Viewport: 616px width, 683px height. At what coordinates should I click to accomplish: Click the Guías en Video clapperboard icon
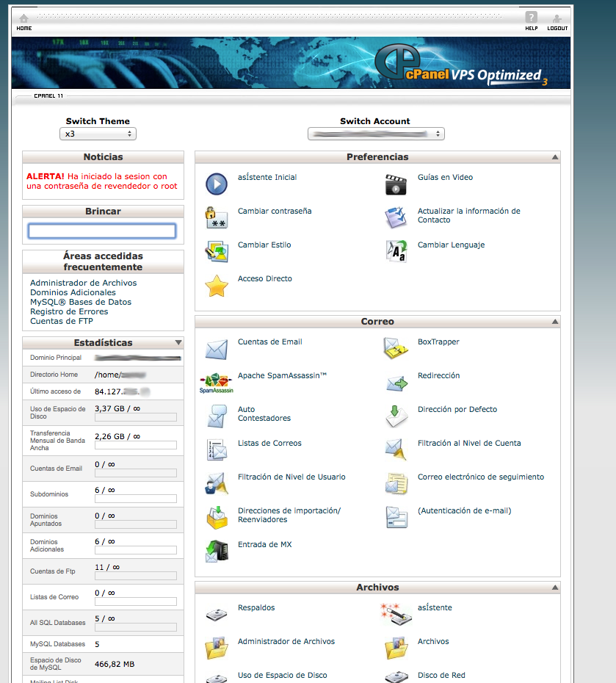(x=396, y=184)
